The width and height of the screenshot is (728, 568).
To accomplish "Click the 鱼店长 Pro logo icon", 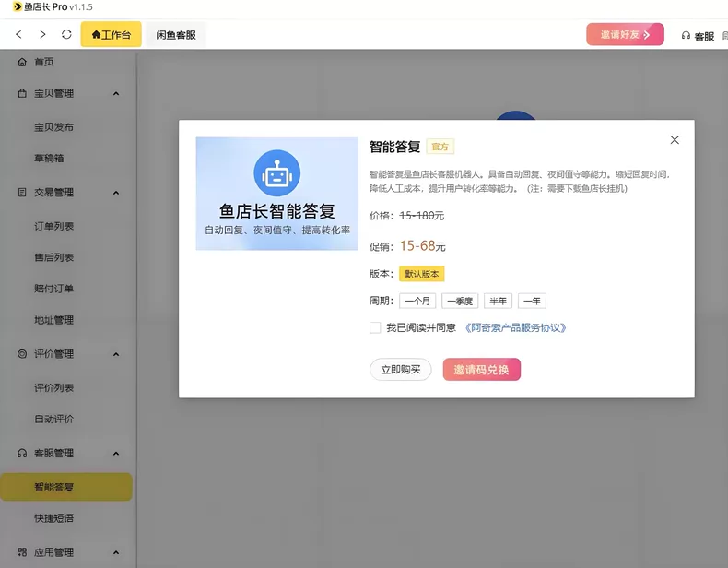I will (18, 6).
